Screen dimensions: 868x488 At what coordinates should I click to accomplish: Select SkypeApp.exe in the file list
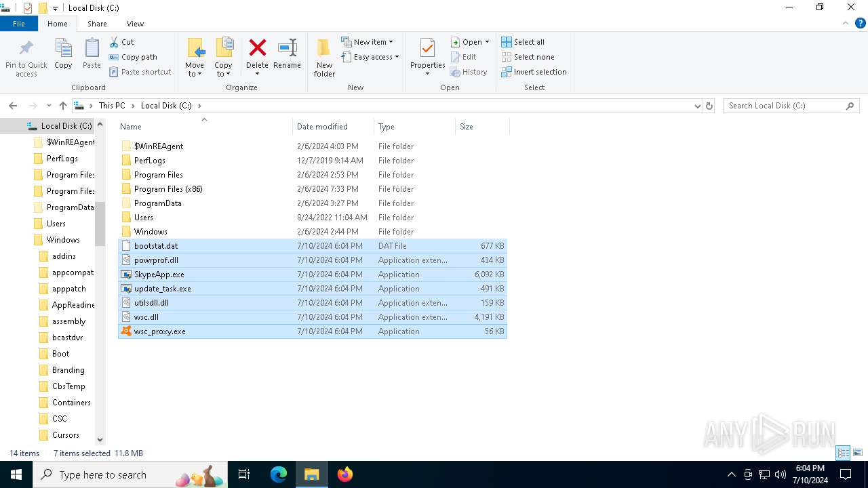[x=312, y=274]
